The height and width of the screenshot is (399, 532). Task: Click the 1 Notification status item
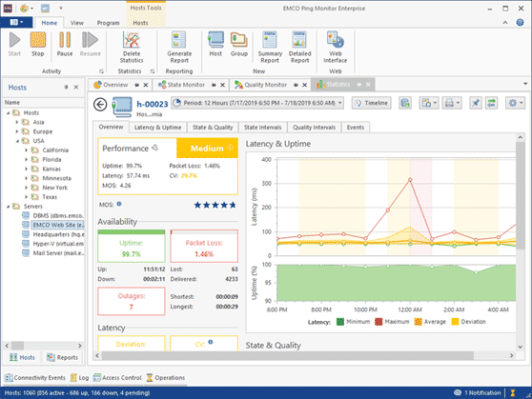pyautogui.click(x=478, y=392)
